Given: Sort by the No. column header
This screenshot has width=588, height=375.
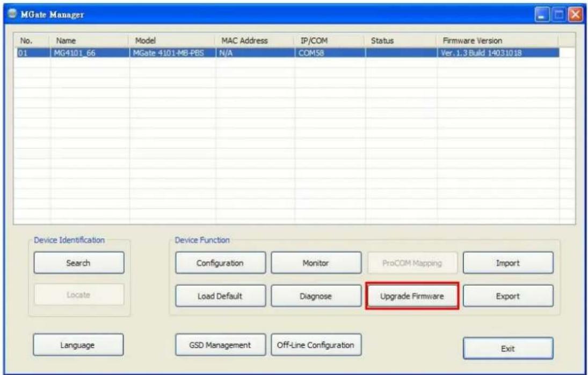Looking at the screenshot, I should pyautogui.click(x=32, y=40).
